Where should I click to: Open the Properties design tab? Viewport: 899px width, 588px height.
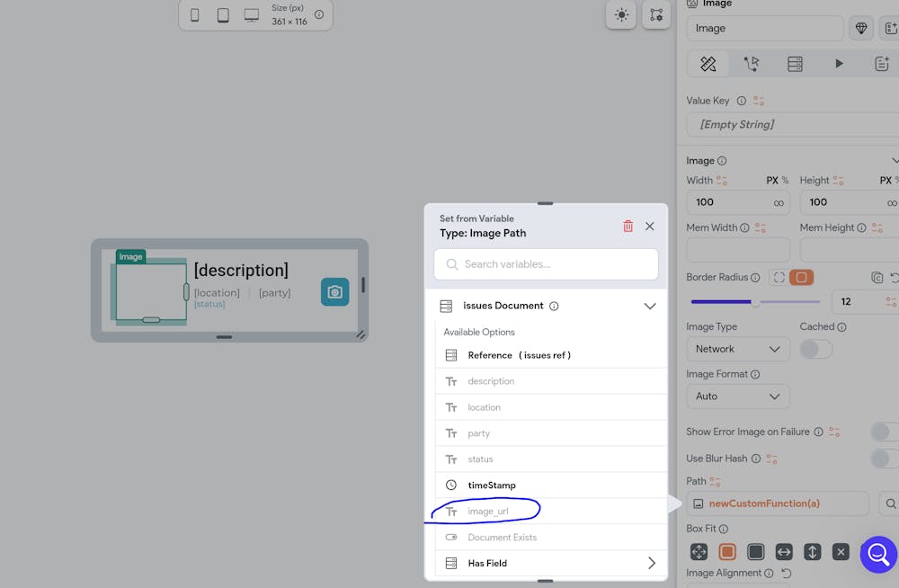708,64
